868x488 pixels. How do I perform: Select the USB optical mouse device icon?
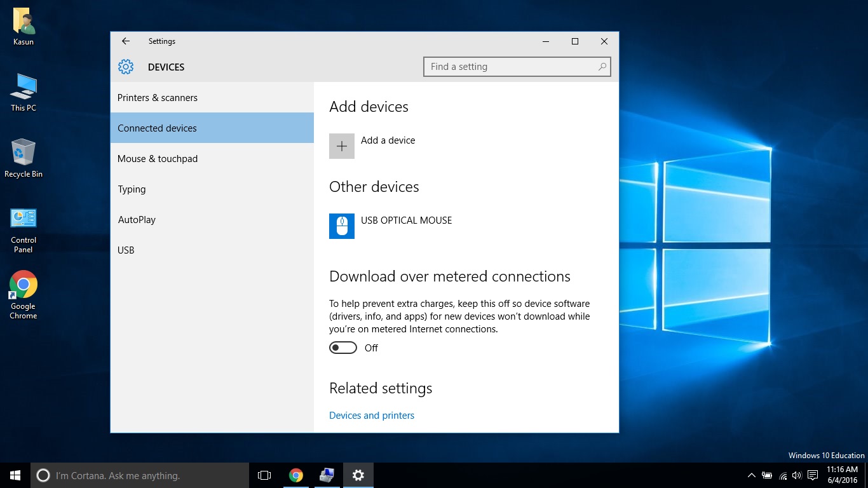(x=342, y=226)
